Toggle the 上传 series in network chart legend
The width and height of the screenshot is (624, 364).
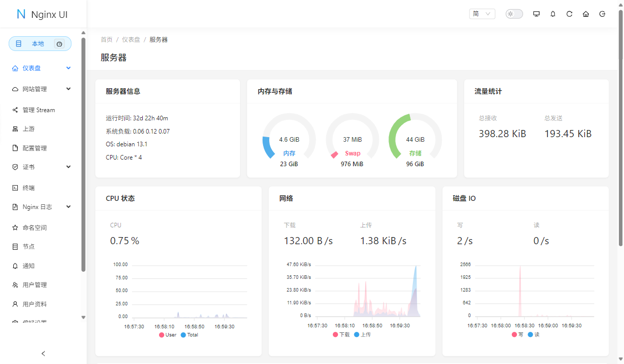[x=362, y=335]
